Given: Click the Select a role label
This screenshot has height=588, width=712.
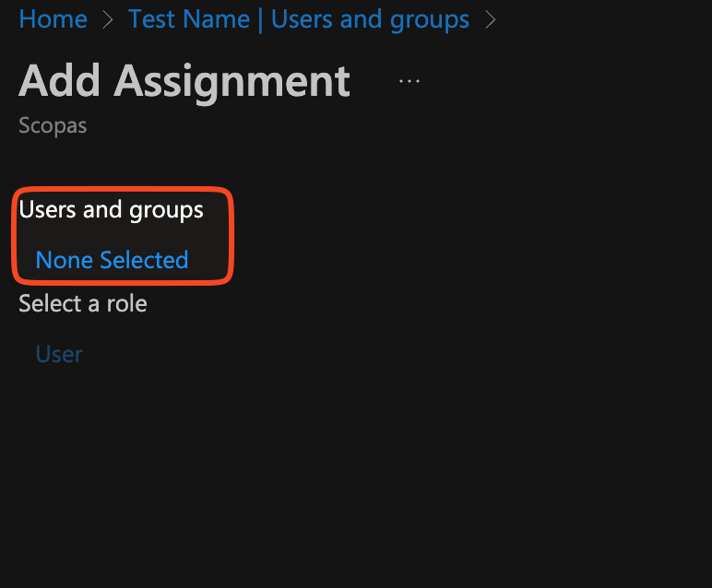Looking at the screenshot, I should (83, 303).
